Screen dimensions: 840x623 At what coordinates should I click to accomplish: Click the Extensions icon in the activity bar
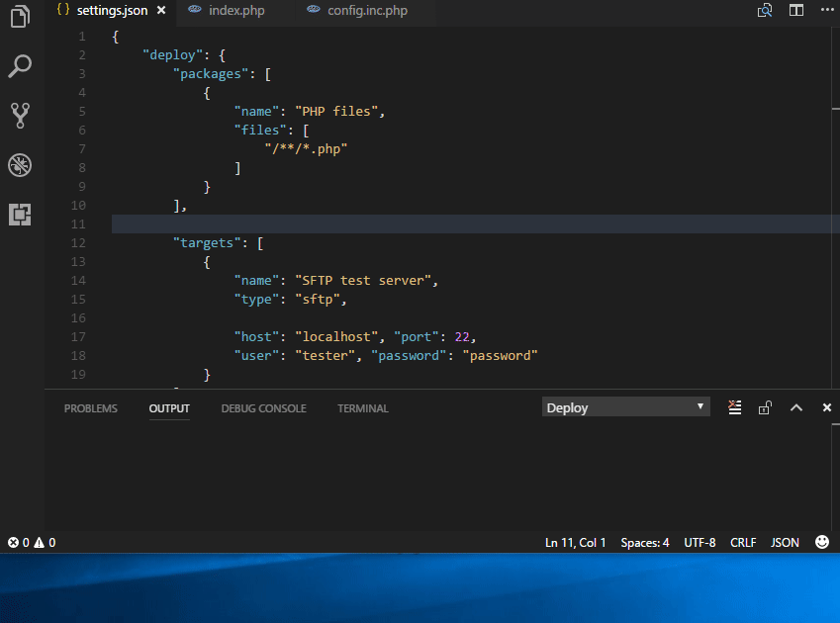point(20,215)
